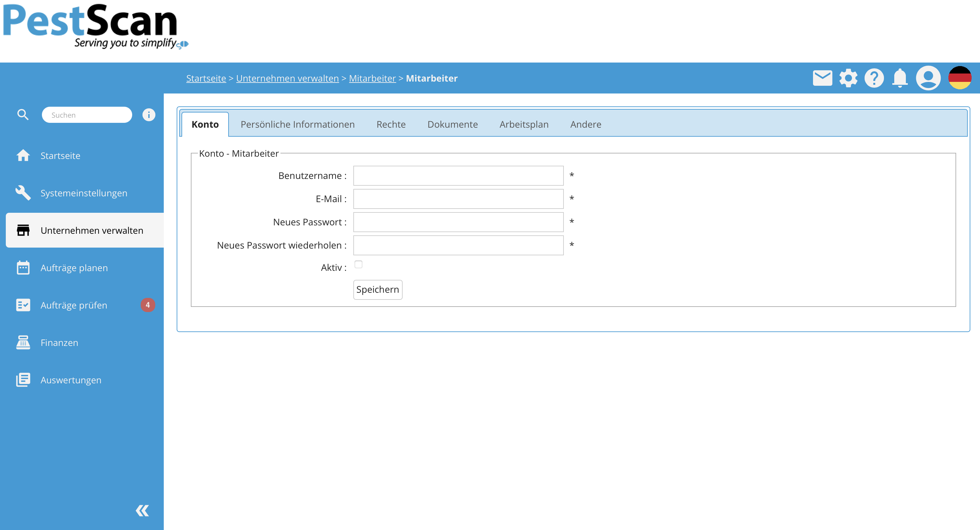Click the Benutzername input field
Viewport: 980px width, 530px height.
(x=458, y=176)
